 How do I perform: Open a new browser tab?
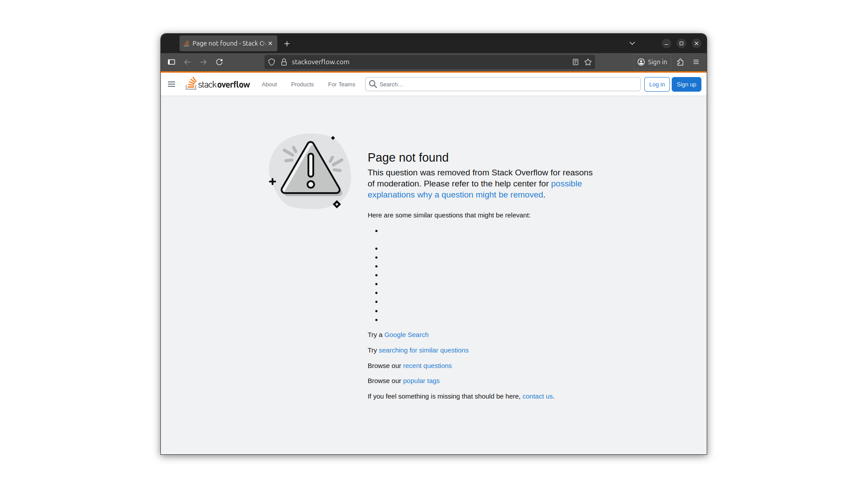tap(287, 43)
